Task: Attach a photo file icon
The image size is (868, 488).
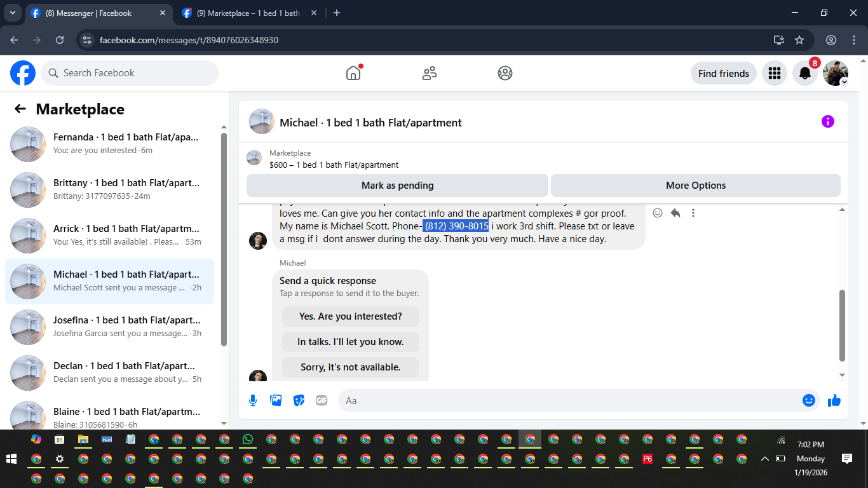Action: [276, 400]
